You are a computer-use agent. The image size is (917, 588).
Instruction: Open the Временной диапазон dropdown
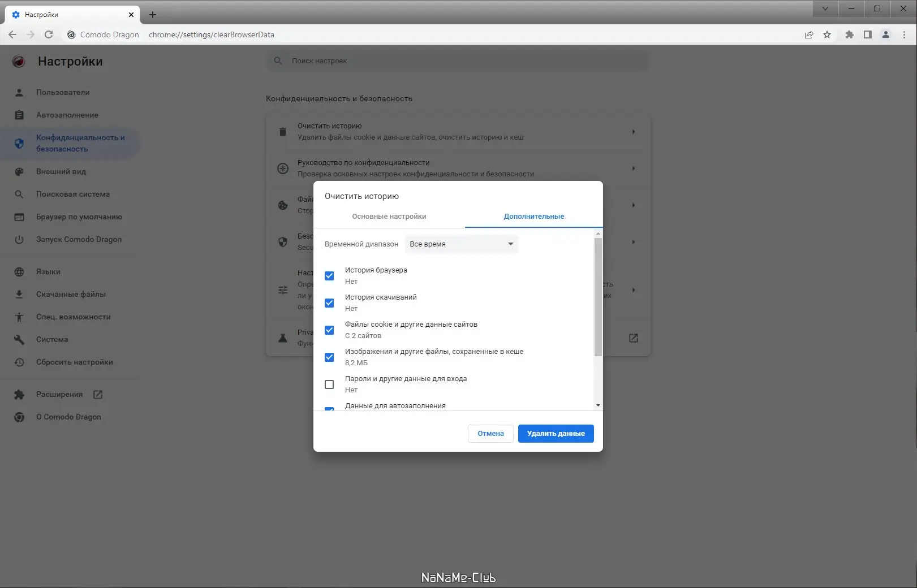461,244
